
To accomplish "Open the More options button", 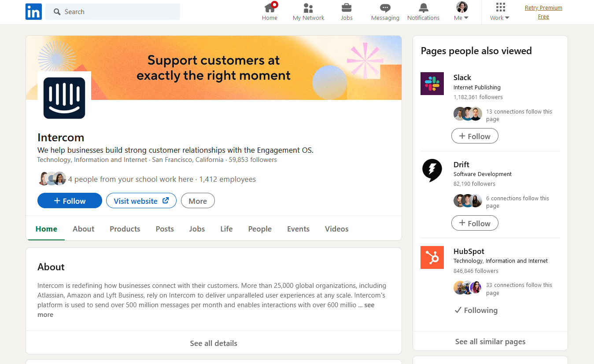I will [x=198, y=201].
